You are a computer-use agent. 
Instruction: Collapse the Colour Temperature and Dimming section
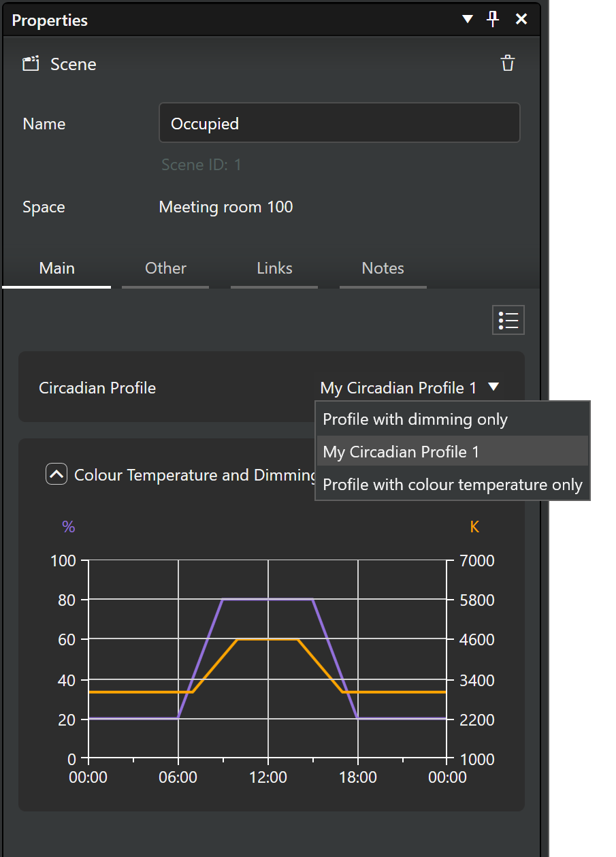56,474
